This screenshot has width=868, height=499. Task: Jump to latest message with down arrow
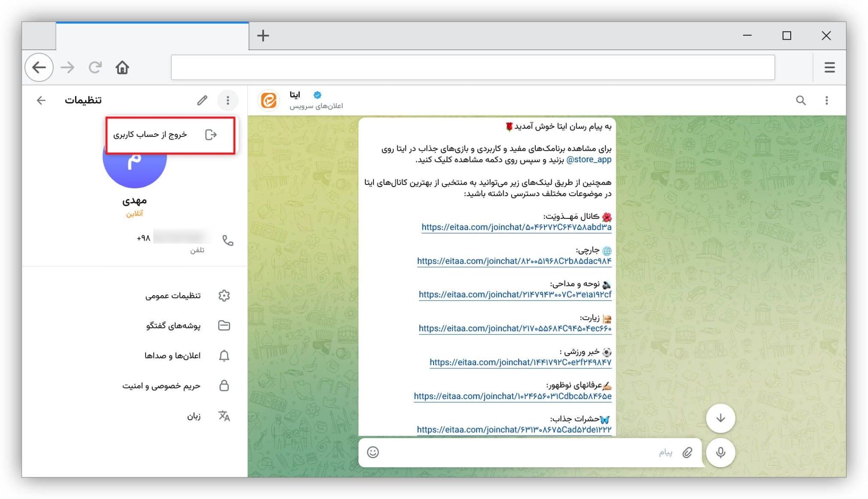click(720, 418)
